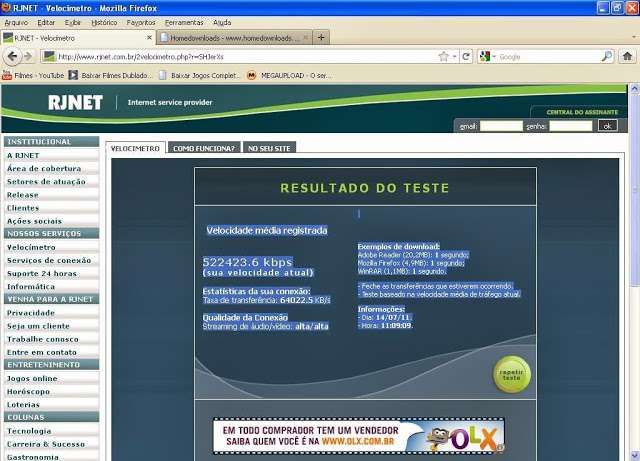Viewport: 640px width, 461px height.
Task: Open Google search engine dropdown
Action: point(487,56)
